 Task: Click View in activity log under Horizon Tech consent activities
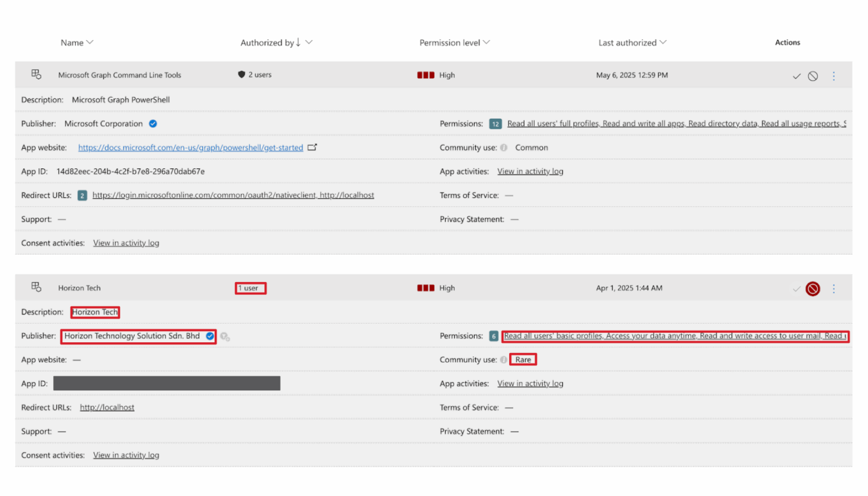125,455
